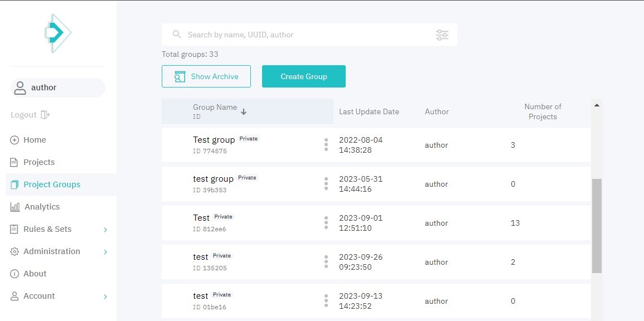The image size is (644, 321).
Task: Open three-dot menu for test group 39b353
Action: pyautogui.click(x=326, y=183)
